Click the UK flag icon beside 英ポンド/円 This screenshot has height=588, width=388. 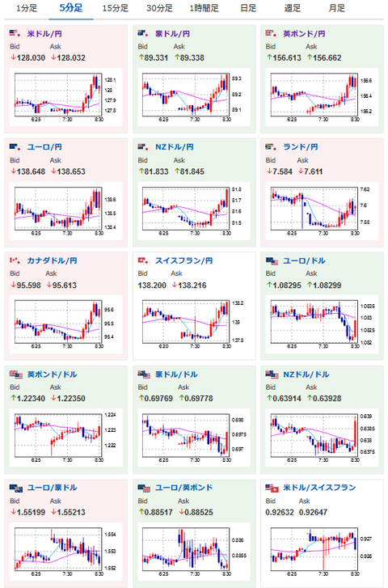pyautogui.click(x=272, y=33)
